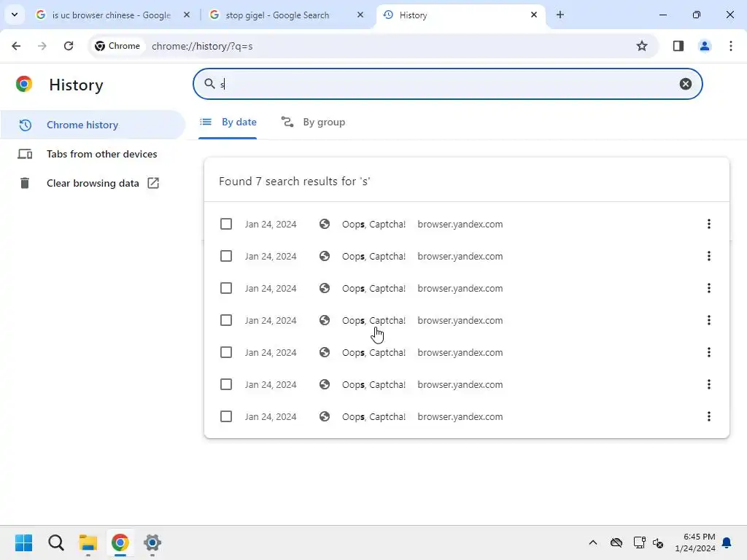Close the 'is uc browser chinese' tab

pyautogui.click(x=187, y=15)
